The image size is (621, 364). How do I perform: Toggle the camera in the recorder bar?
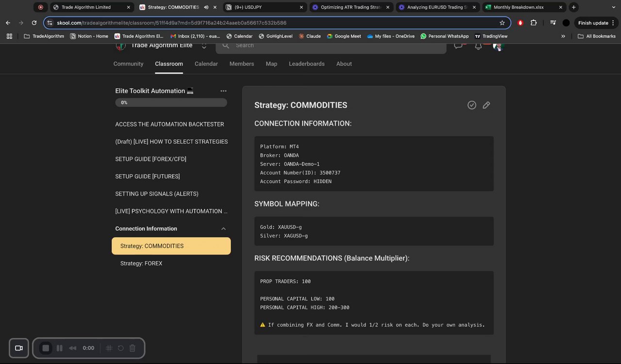(19, 348)
